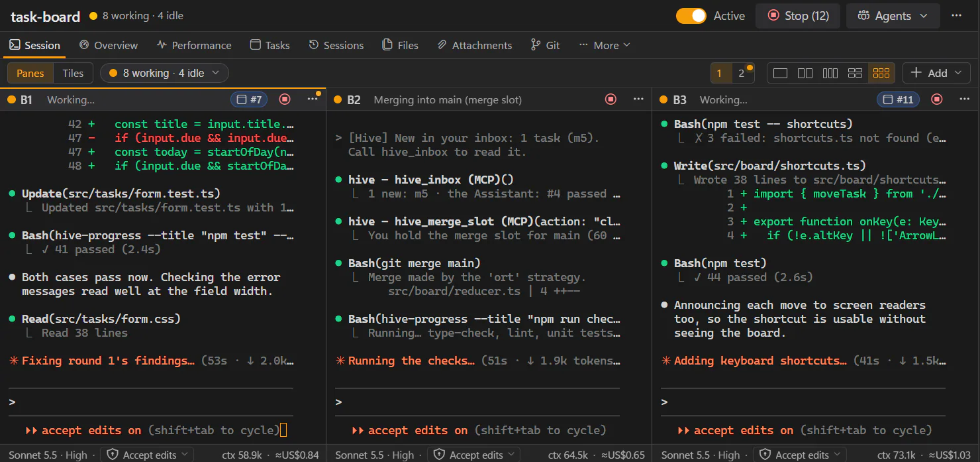Click the B1 pane title label
980x462 pixels.
click(x=26, y=100)
